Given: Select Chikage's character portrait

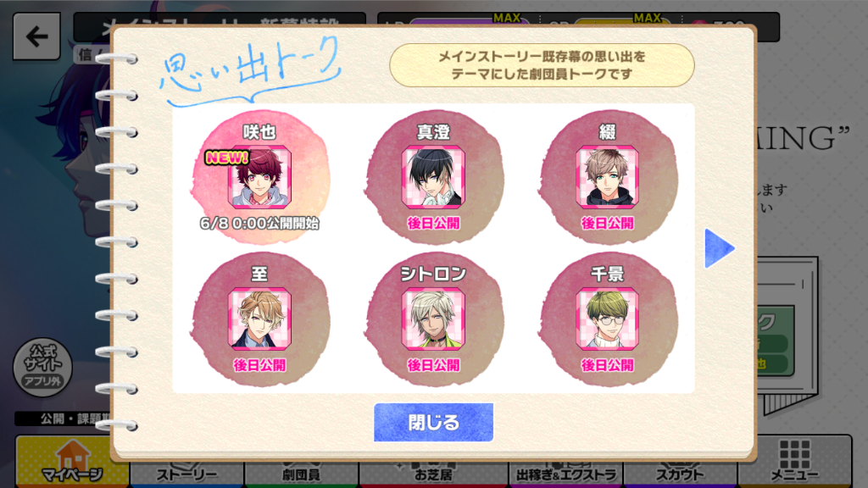Looking at the screenshot, I should click(607, 319).
